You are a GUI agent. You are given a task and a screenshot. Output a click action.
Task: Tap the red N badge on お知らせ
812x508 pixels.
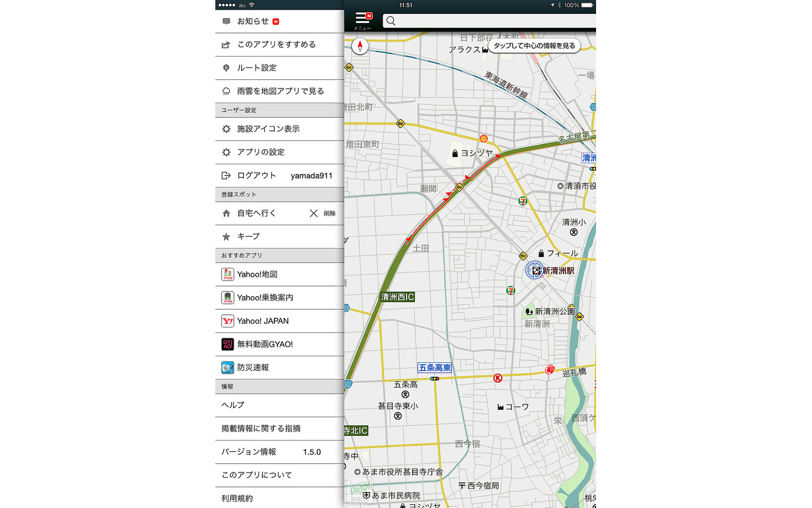tap(275, 22)
